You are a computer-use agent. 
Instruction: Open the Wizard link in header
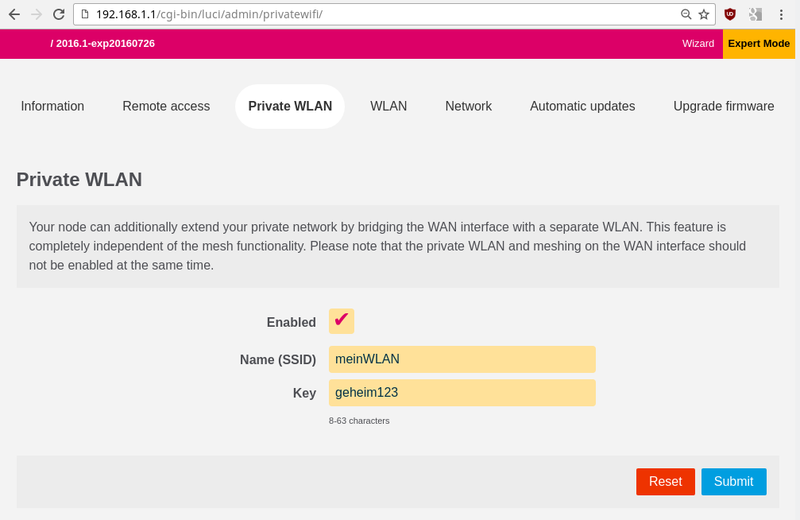click(x=698, y=44)
